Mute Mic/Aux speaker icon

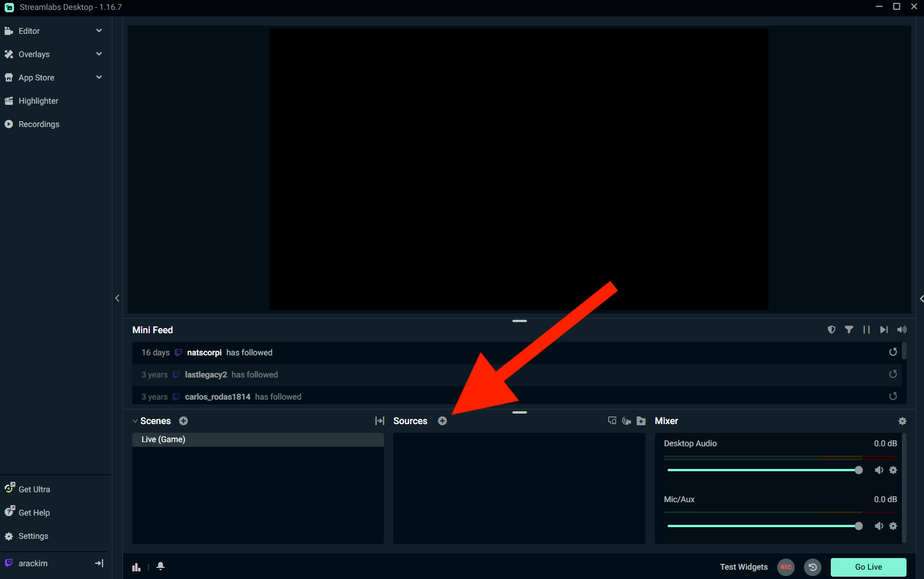(879, 526)
